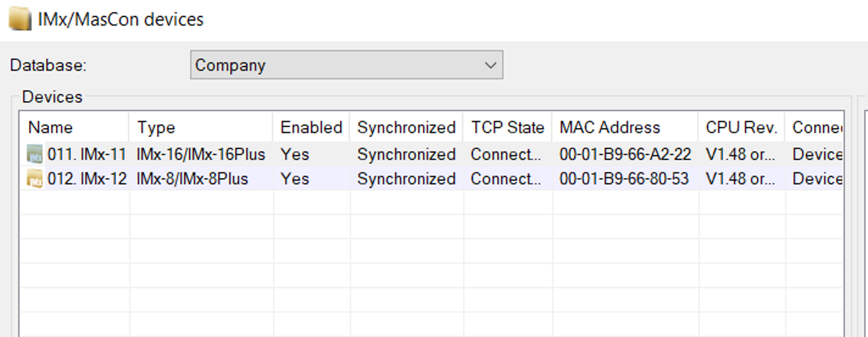Viewport: 868px width, 337px height.
Task: Sort by TCP State column header
Action: click(507, 128)
